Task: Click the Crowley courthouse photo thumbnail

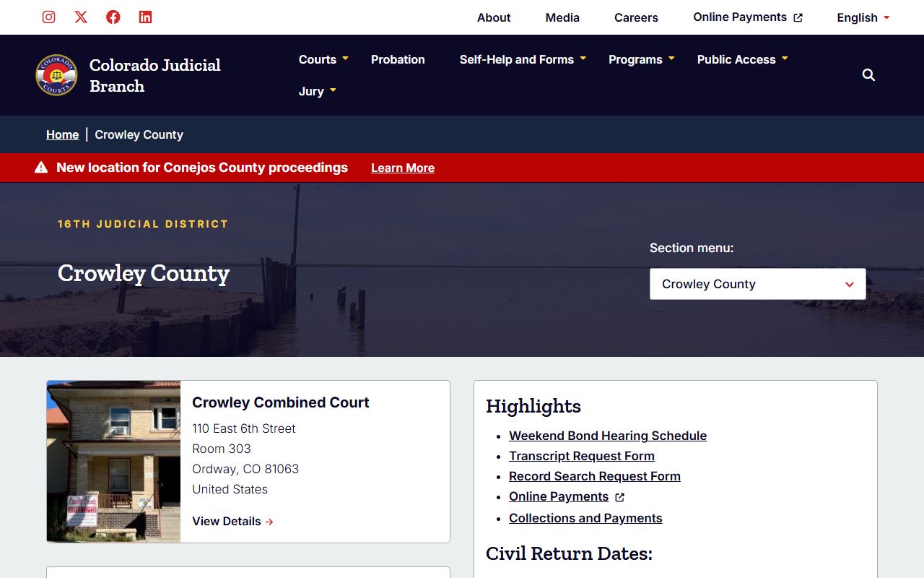Action: click(x=114, y=462)
